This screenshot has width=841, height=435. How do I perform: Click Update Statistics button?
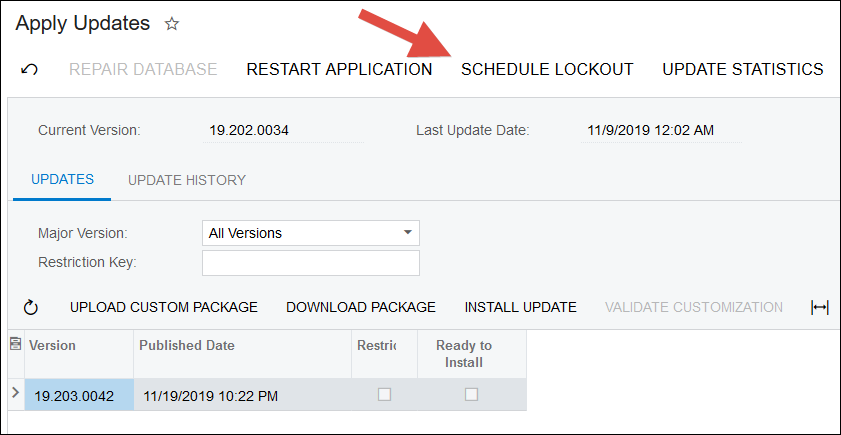(743, 70)
